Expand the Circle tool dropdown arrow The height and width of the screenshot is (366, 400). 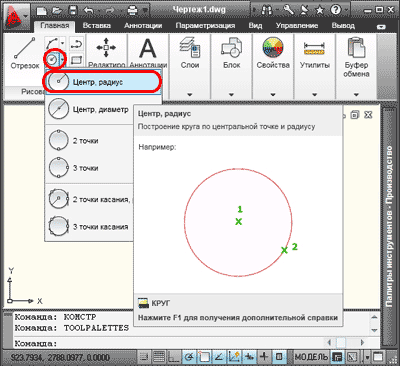[62, 60]
